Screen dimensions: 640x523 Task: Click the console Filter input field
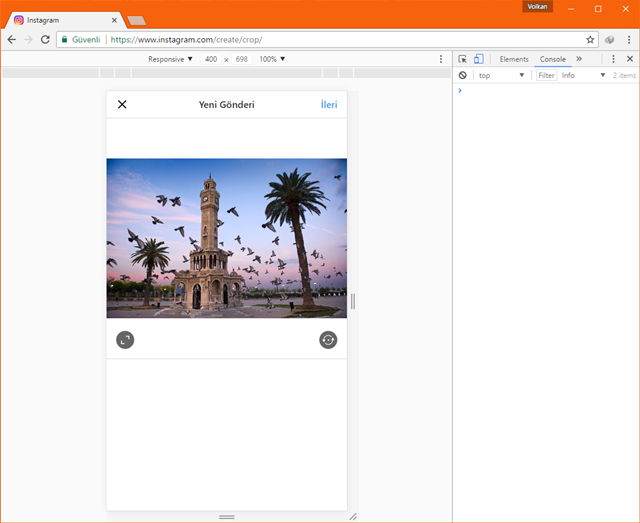pyautogui.click(x=547, y=75)
